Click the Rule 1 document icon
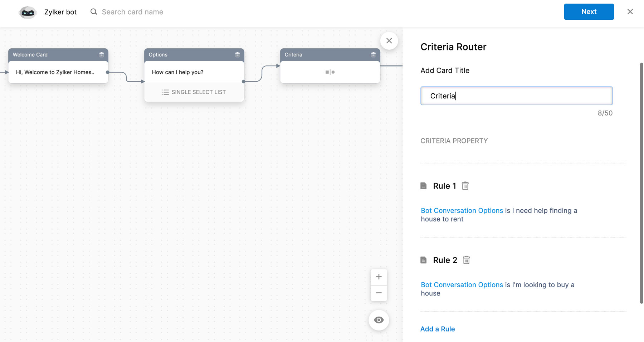Image resolution: width=644 pixels, height=342 pixels. click(424, 186)
